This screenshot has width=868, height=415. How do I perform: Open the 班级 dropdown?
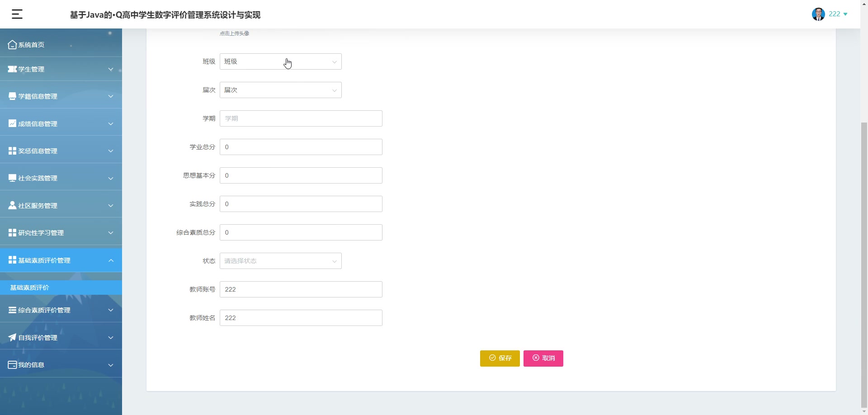point(280,61)
